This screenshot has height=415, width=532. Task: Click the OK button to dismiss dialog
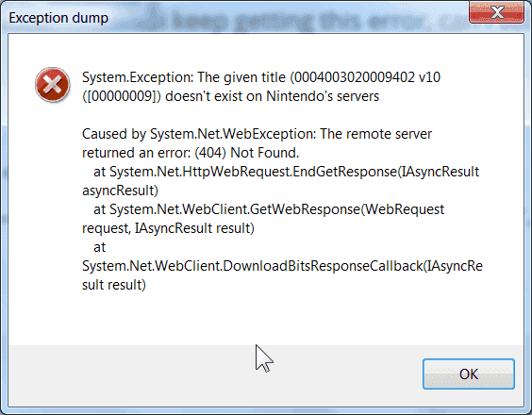click(x=469, y=373)
